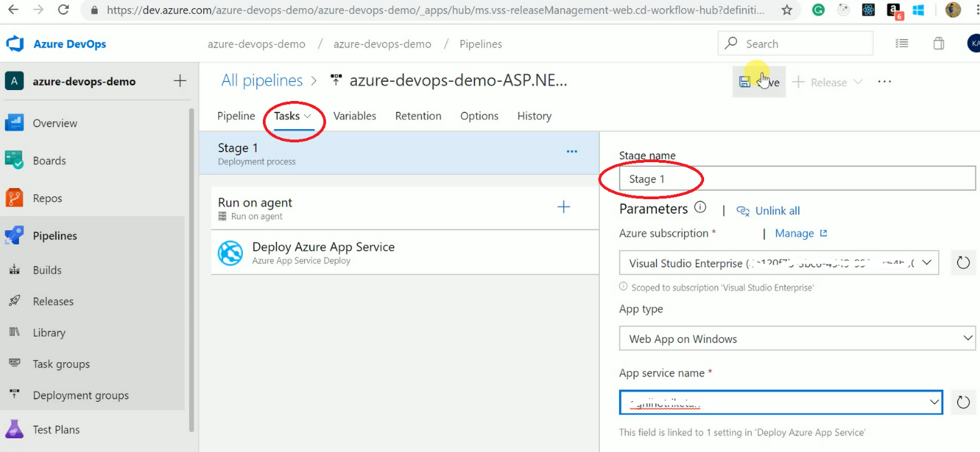Click the Manage subscription link

pos(794,234)
